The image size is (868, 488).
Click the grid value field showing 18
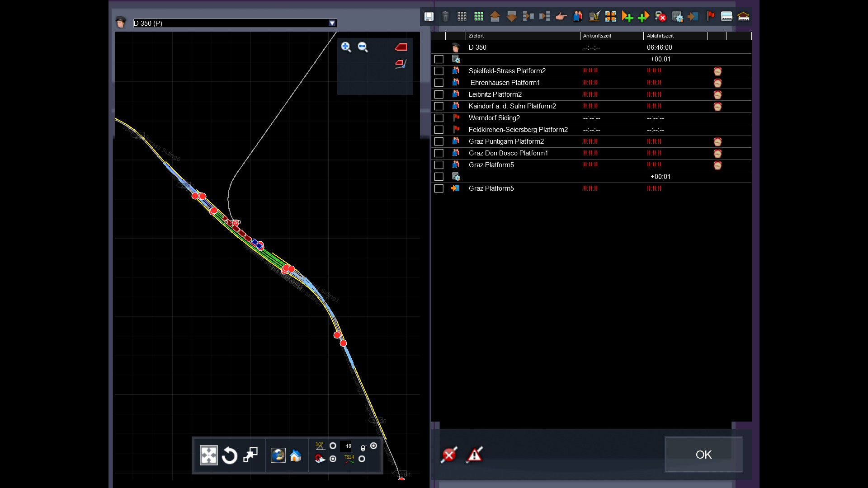pos(346,446)
